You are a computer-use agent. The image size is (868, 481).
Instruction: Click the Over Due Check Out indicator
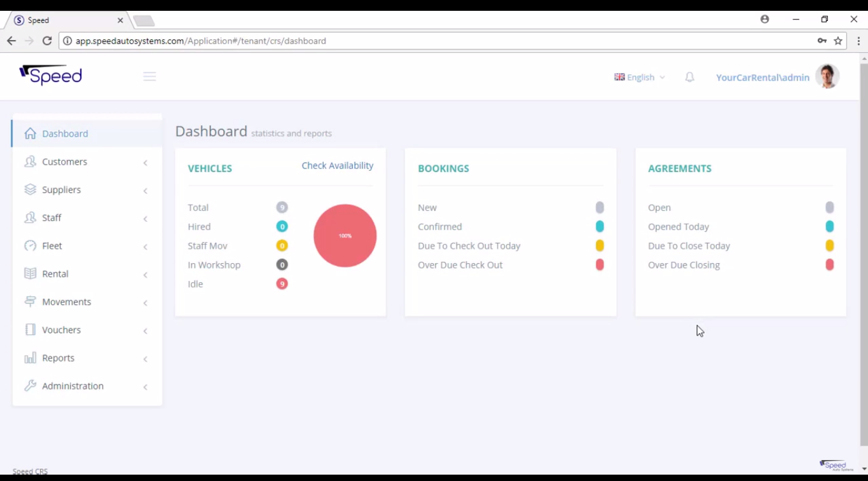(599, 265)
